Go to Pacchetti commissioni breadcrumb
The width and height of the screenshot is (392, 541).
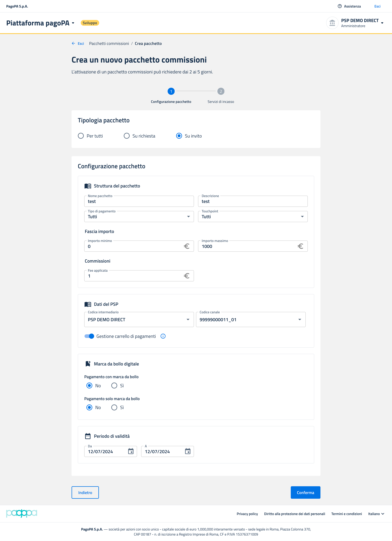click(109, 43)
